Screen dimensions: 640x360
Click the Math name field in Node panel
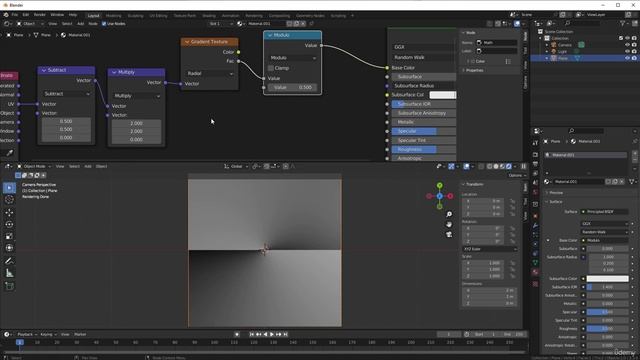tap(497, 42)
